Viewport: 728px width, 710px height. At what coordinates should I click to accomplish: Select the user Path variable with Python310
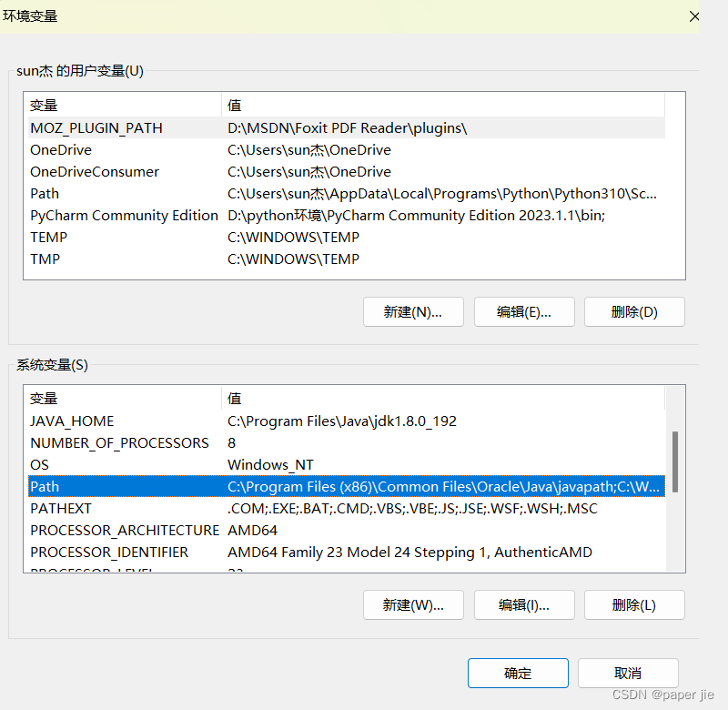coord(347,193)
